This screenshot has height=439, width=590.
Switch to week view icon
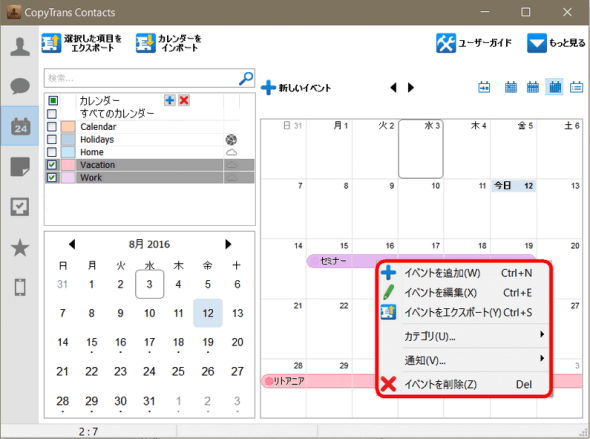[532, 87]
